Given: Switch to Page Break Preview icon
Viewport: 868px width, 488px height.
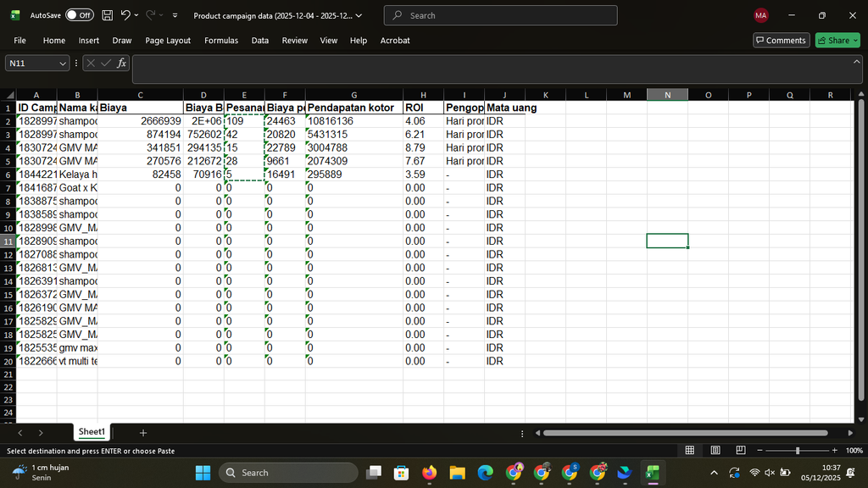Looking at the screenshot, I should tap(741, 451).
